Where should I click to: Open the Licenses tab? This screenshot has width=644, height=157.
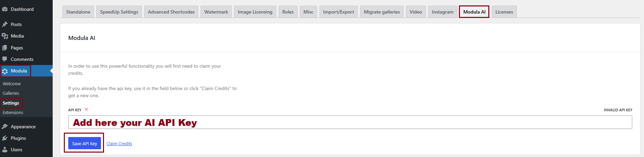pyautogui.click(x=504, y=12)
